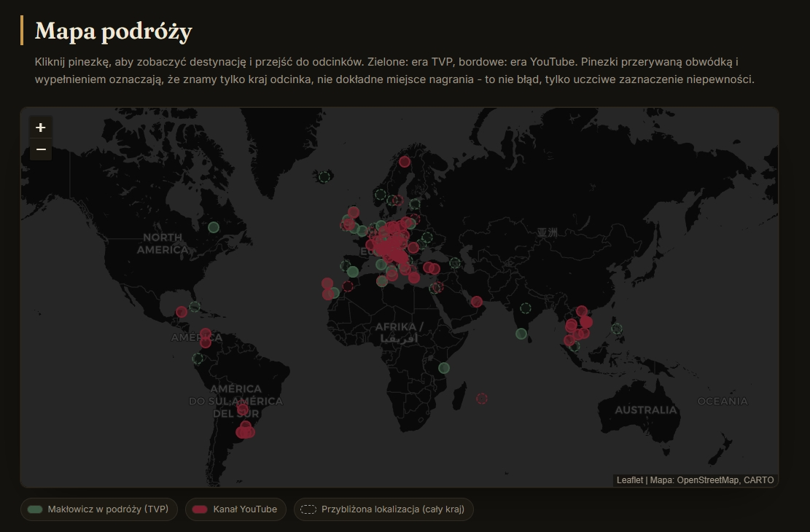This screenshot has width=810, height=532.
Task: Select the dashed green pin on the Philippines
Action: click(x=617, y=329)
